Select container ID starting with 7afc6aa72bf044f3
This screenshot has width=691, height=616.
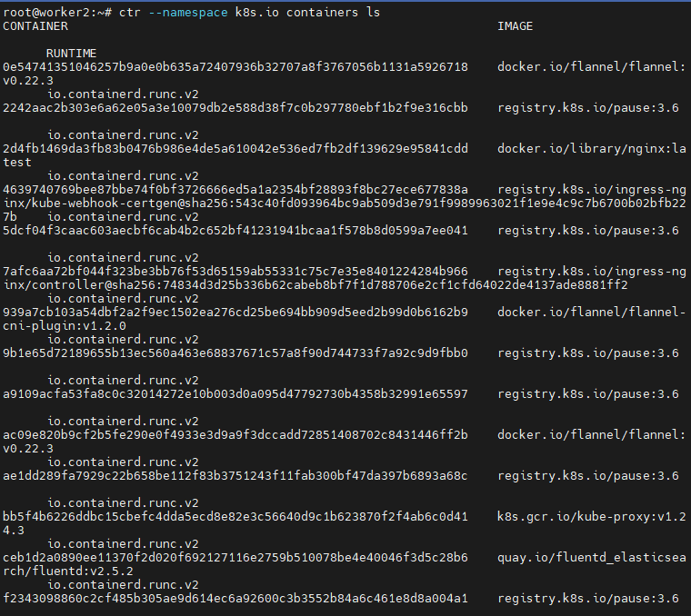click(235, 272)
